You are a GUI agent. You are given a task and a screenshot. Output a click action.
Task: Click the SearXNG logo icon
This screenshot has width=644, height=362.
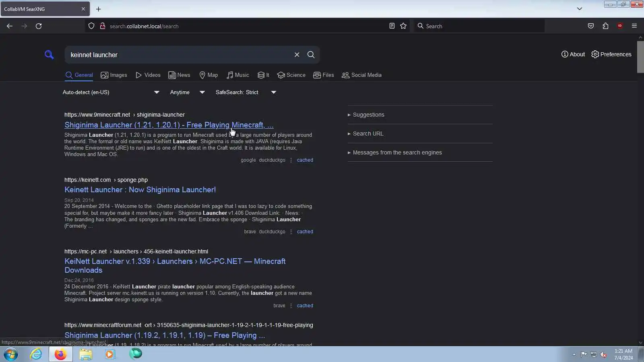point(49,55)
